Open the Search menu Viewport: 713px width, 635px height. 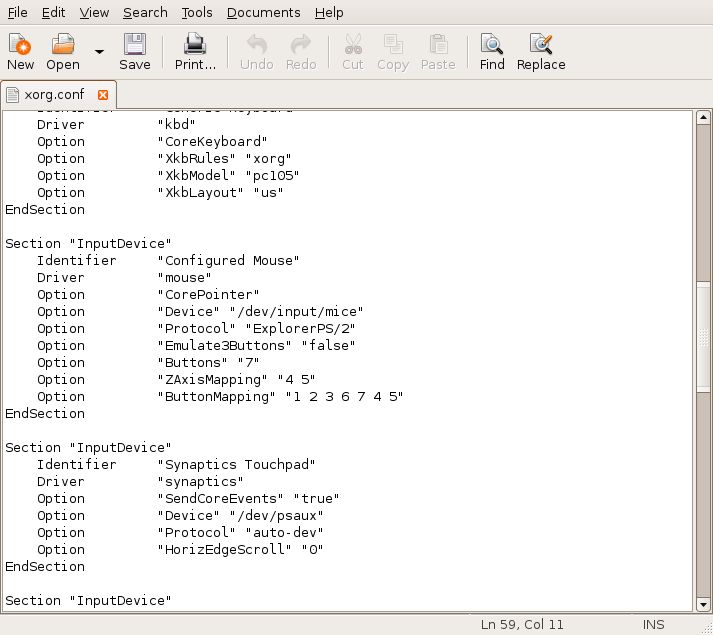[145, 13]
